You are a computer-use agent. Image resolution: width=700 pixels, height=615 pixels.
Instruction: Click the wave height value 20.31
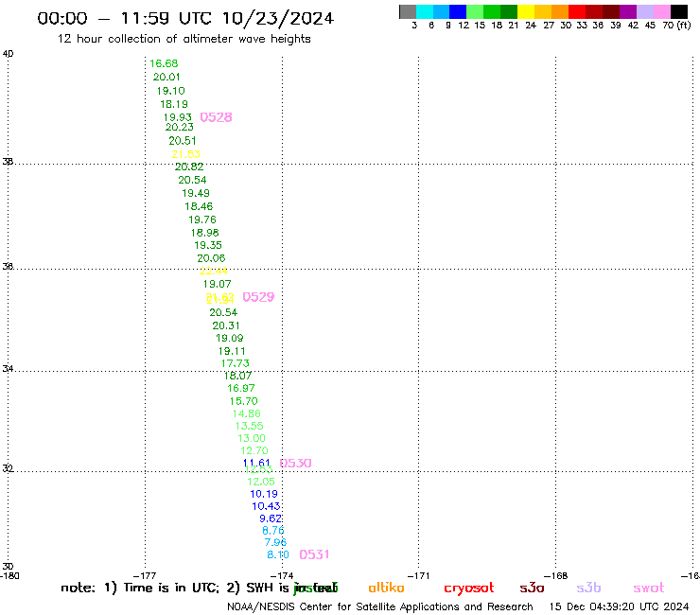point(226,325)
